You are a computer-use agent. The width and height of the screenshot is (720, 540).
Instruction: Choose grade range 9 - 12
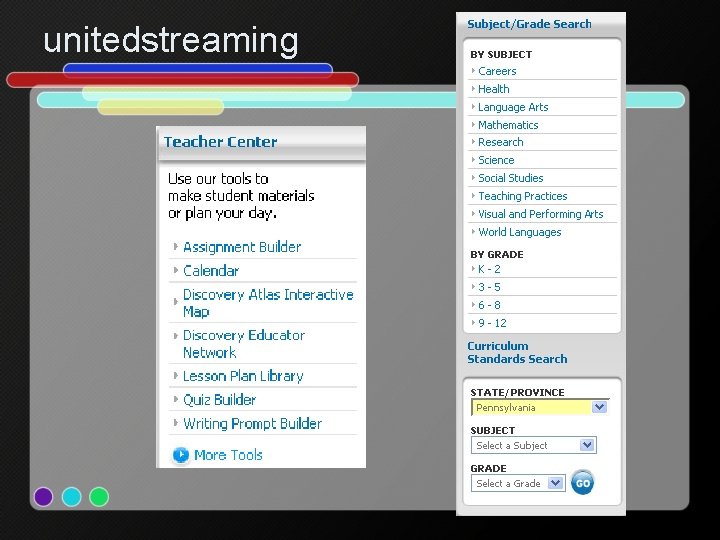pyautogui.click(x=492, y=323)
